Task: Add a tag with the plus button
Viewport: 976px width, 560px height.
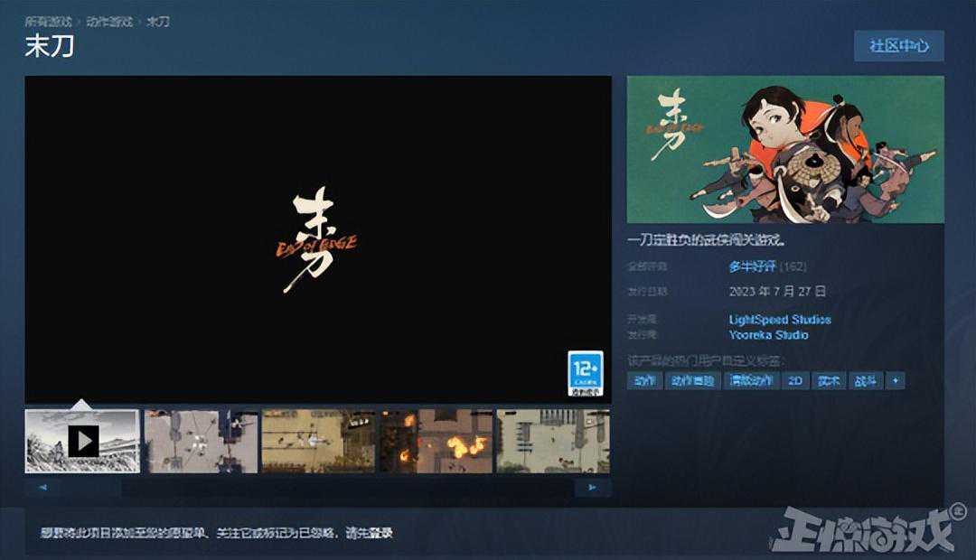Action: tap(896, 381)
